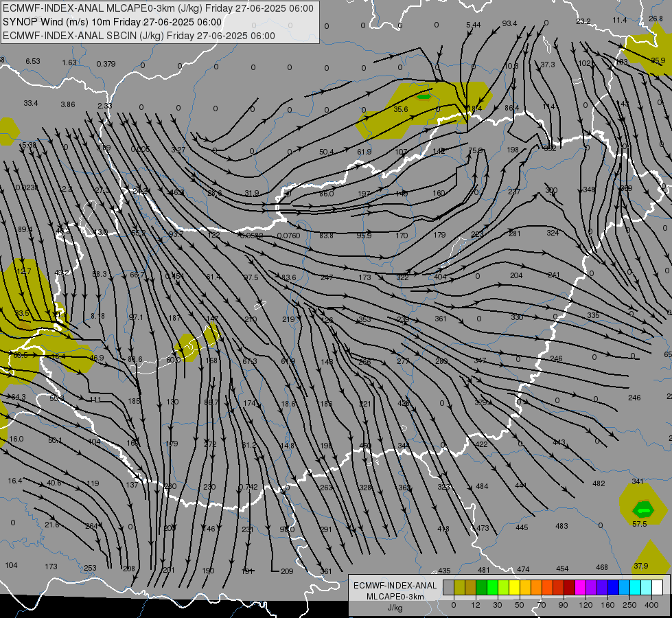Viewport: 672px width, 618px height.
Task: Click the map value '11.4'
Action: 619,20
